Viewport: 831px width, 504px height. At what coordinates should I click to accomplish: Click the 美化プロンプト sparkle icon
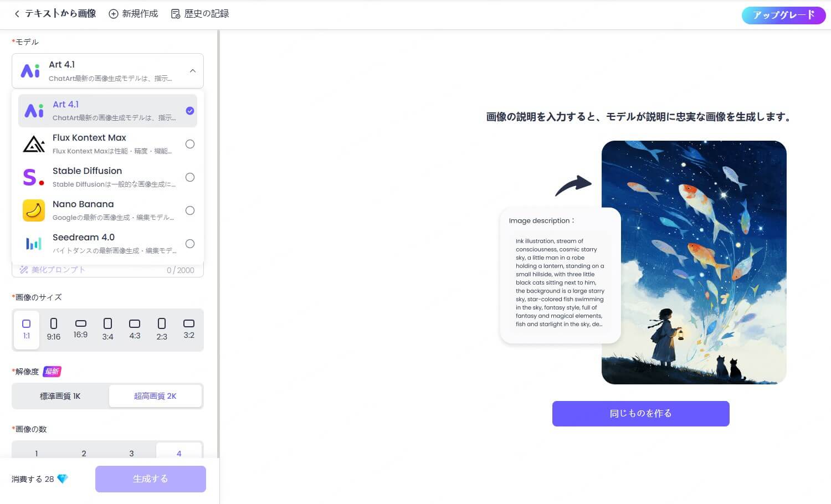24,270
